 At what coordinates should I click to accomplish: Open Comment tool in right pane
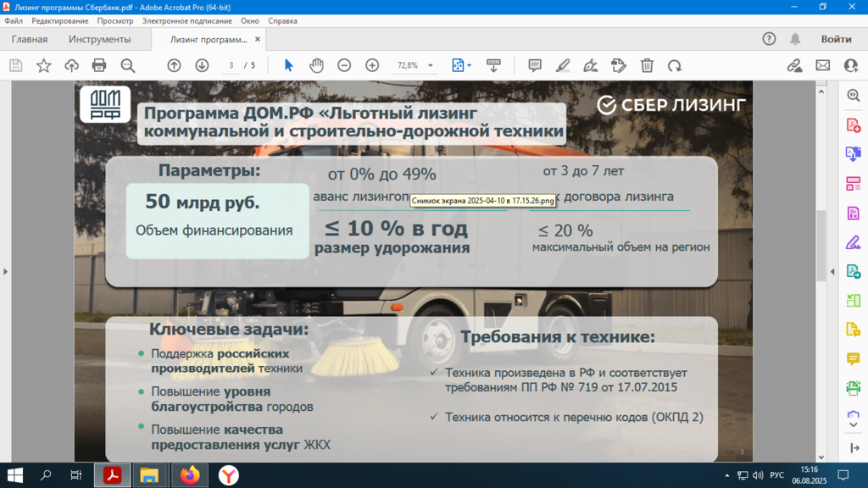[853, 359]
